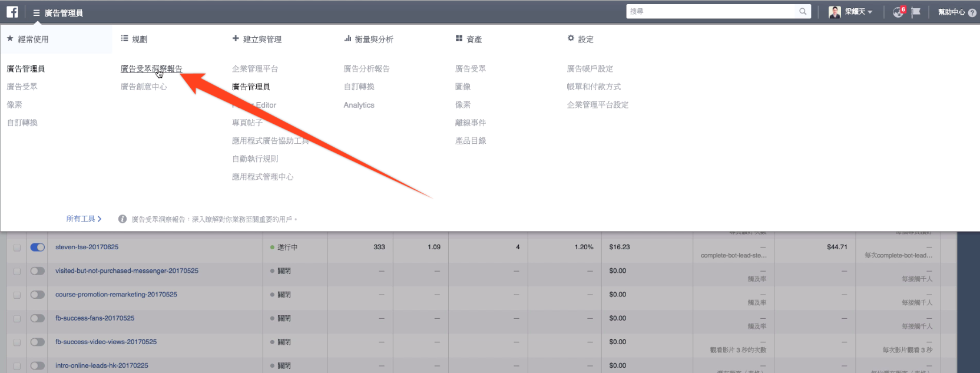The image size is (980, 373).
Task: Click the $16.23 amount cell
Action: click(620, 247)
